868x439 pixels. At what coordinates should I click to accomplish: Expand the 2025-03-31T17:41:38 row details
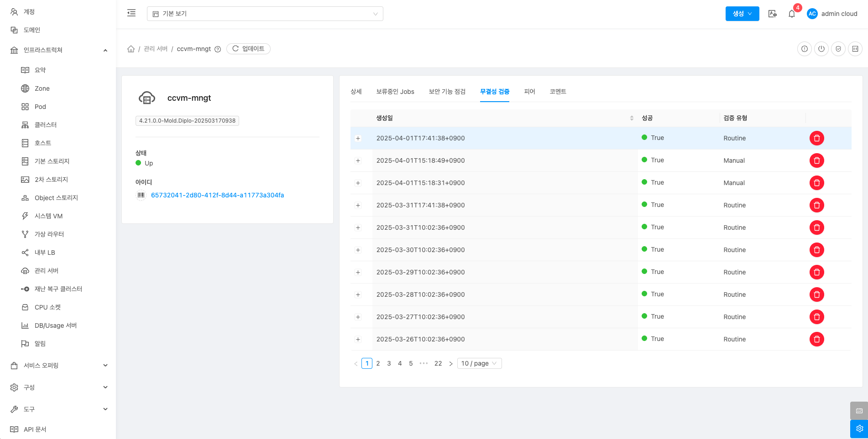point(358,205)
